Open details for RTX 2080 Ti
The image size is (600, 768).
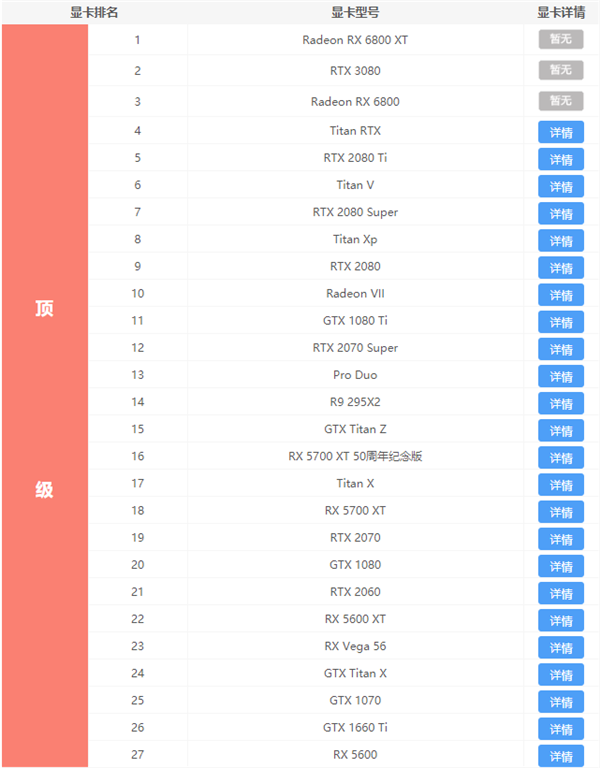click(561, 159)
